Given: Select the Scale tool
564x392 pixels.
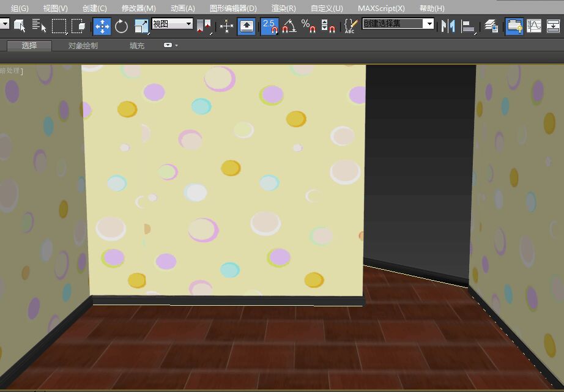Looking at the screenshot, I should [141, 26].
